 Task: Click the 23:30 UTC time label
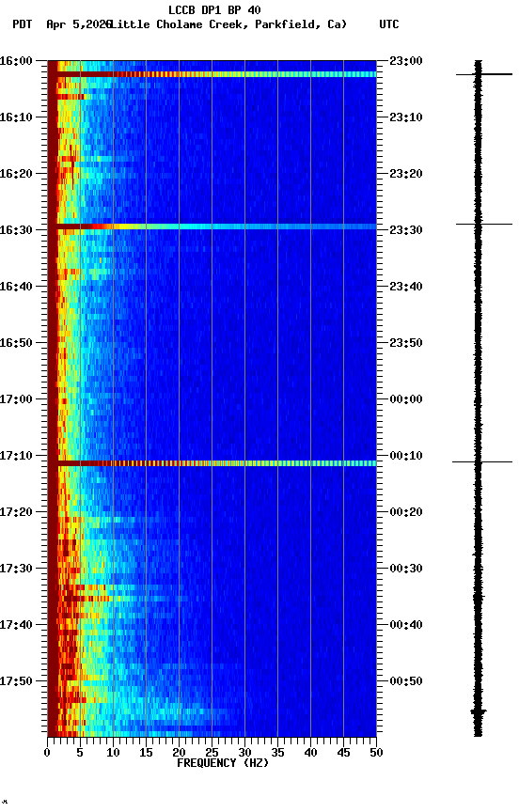point(406,230)
